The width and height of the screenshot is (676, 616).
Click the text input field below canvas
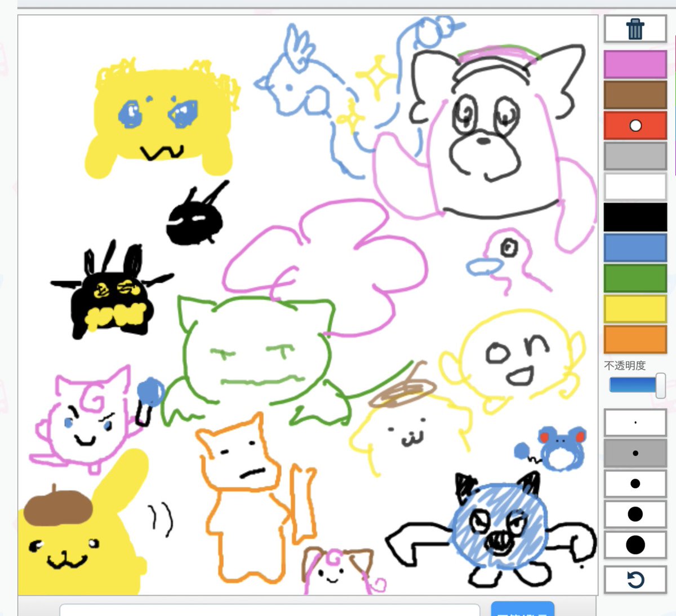click(x=270, y=610)
